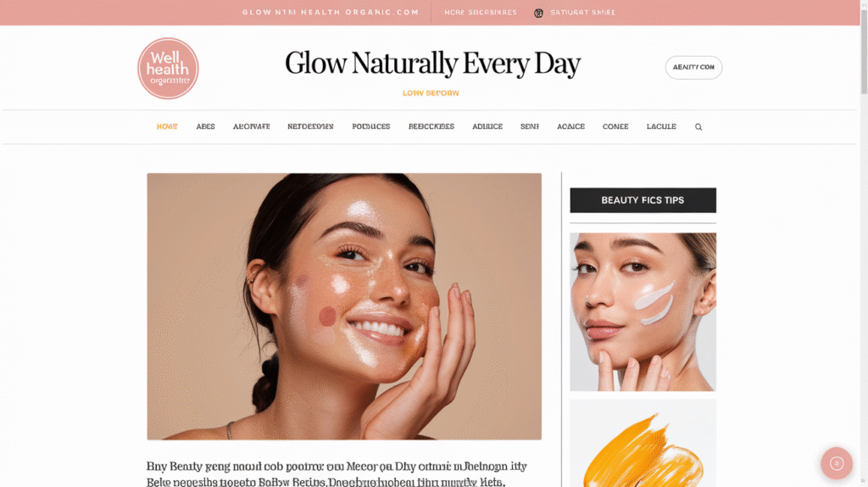This screenshot has width=868, height=487.
Task: Open the ABES navigation item
Action: pos(205,126)
